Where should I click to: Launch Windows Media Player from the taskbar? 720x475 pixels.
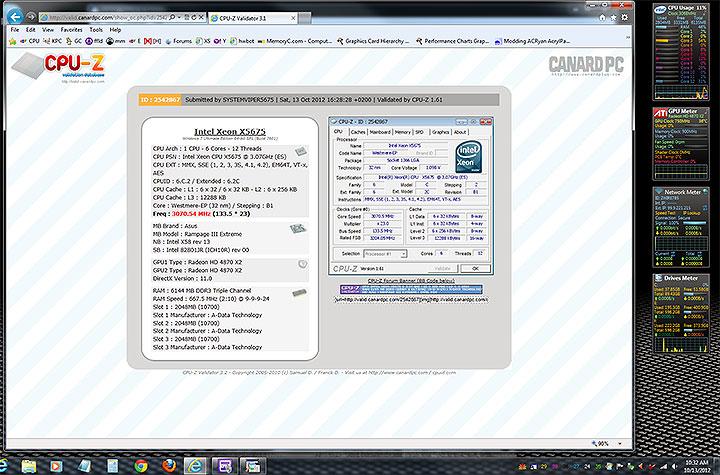pos(56,465)
